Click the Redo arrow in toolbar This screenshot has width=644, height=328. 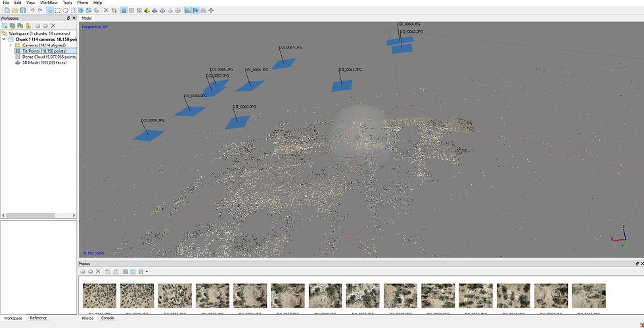coord(40,11)
